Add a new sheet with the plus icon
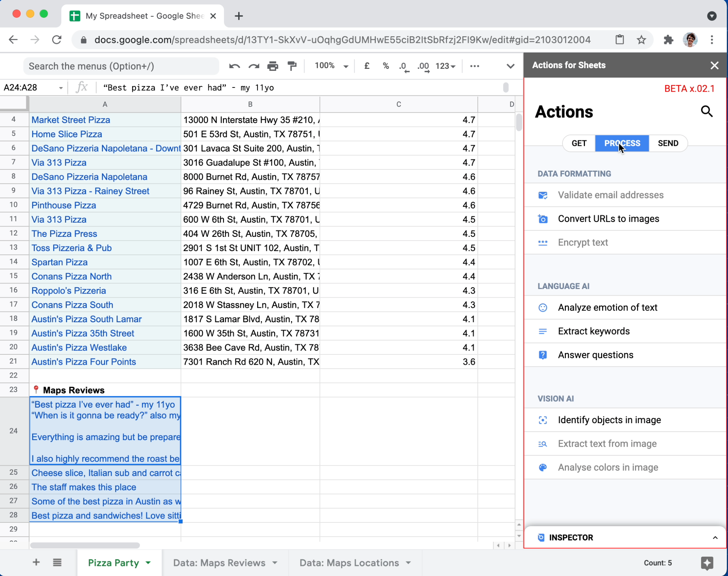The image size is (728, 576). [36, 563]
